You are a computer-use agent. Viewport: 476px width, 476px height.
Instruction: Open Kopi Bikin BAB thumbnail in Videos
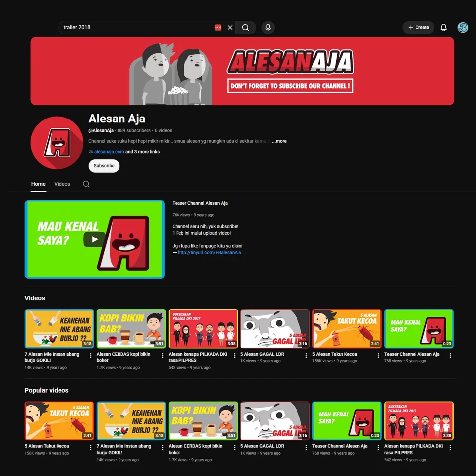(x=131, y=329)
